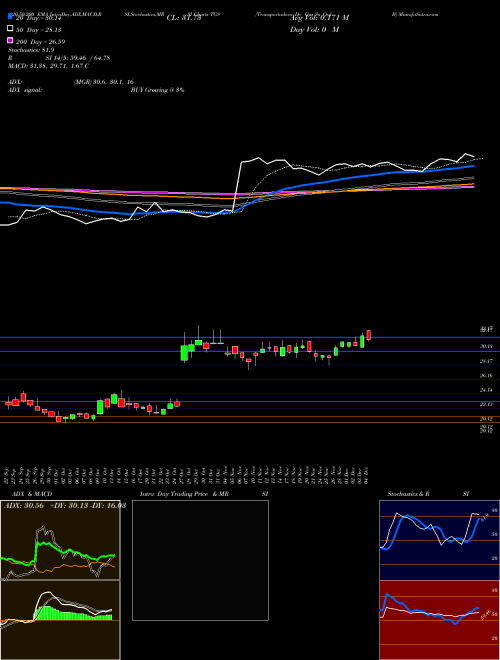The image size is (500, 660).
Task: Select the '200 Day = 26.59' legend text
Action: point(40,42)
